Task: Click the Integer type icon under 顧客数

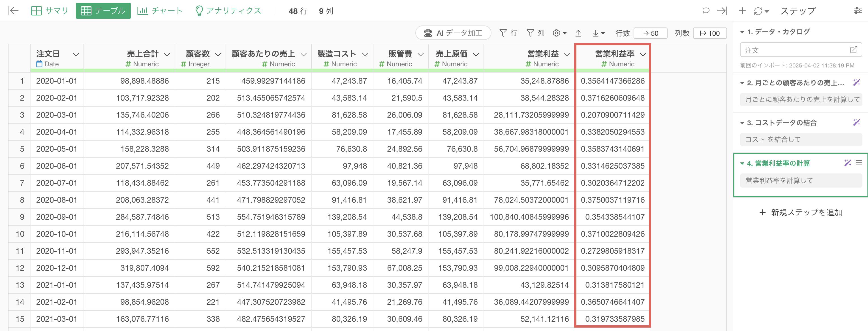Action: [x=184, y=64]
